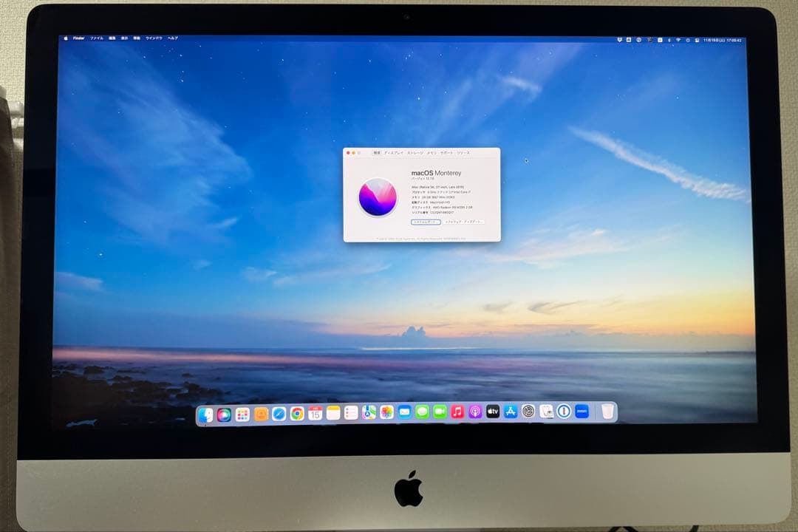
Task: Start FaceTime from the Dock
Action: pyautogui.click(x=438, y=413)
